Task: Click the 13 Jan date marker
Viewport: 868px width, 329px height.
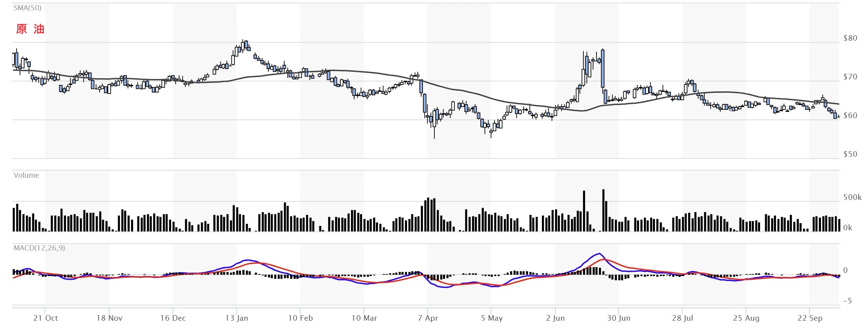Action: pyautogui.click(x=237, y=318)
